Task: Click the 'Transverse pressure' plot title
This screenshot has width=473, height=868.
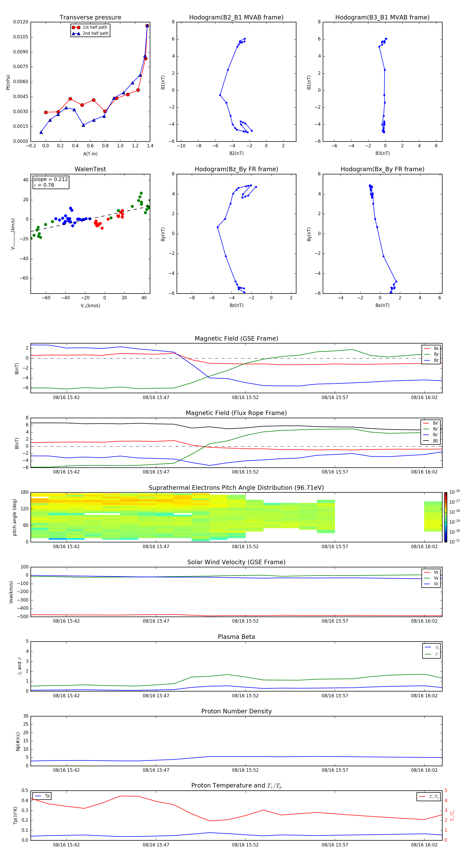Action: 90,18
